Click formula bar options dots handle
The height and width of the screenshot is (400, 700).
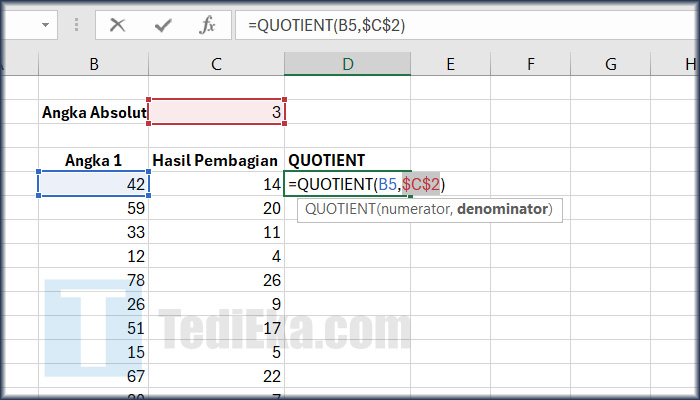[76, 25]
